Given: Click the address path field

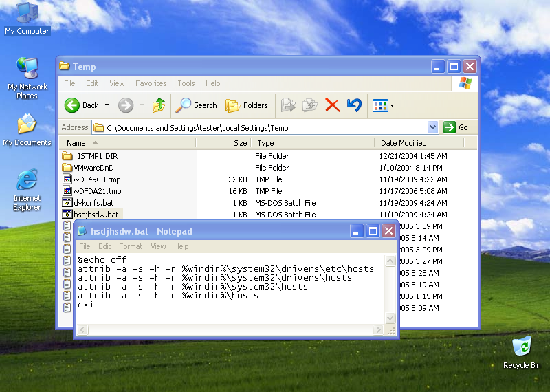Looking at the screenshot, I should click(260, 128).
